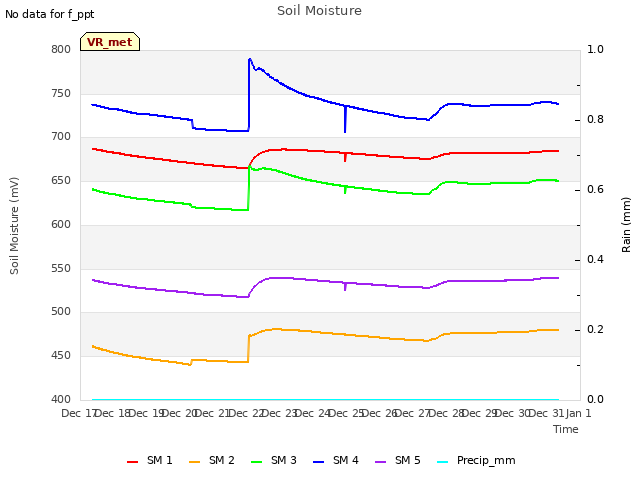Image resolution: width=640 pixels, height=480 pixels.
Task: Select the SM 2 legend label
Action: click(x=222, y=460)
